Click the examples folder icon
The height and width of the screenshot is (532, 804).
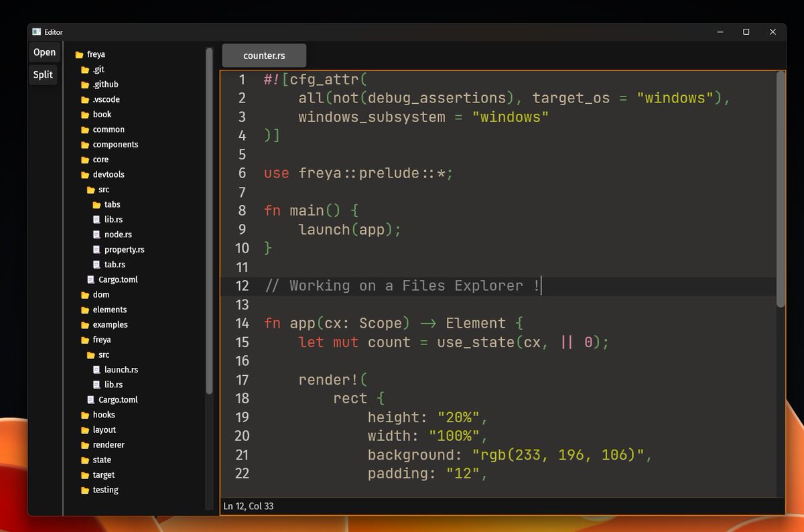click(x=85, y=325)
